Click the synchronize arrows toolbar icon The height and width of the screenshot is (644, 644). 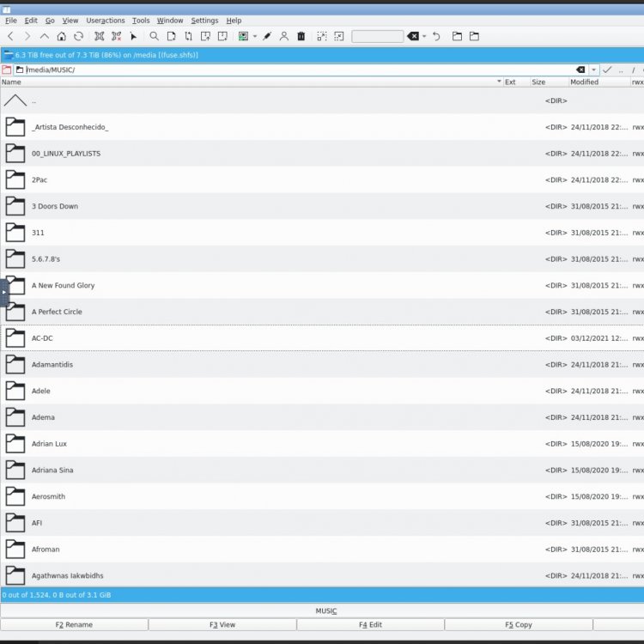(189, 37)
